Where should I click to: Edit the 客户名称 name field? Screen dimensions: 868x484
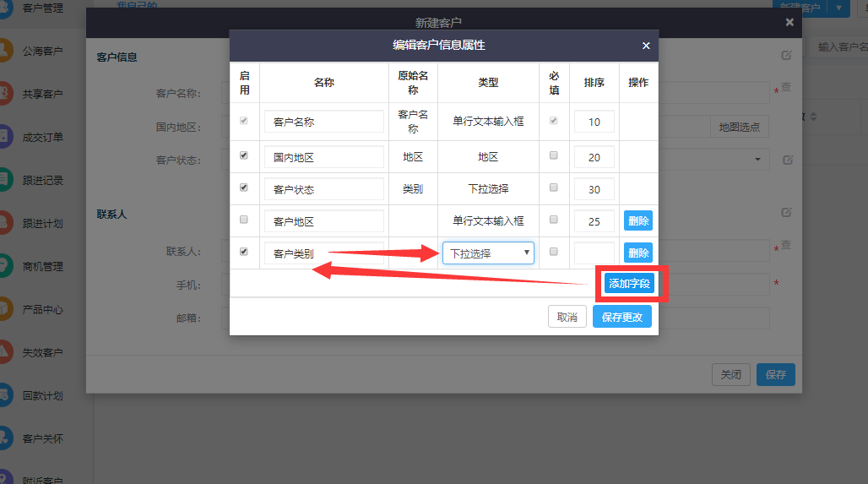point(324,122)
